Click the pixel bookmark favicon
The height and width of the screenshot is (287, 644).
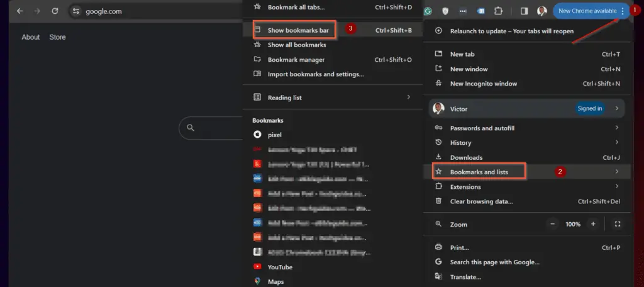pyautogui.click(x=257, y=135)
